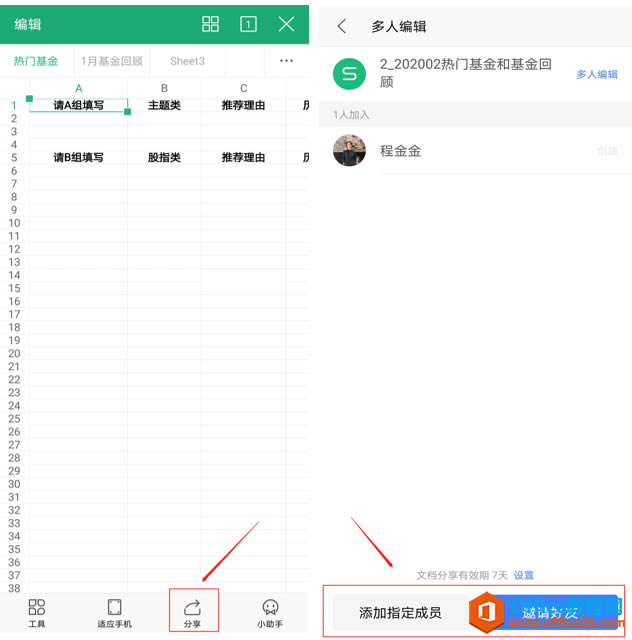This screenshot has height=640, width=632.
Task: Select cell 股指类
Action: (165, 158)
